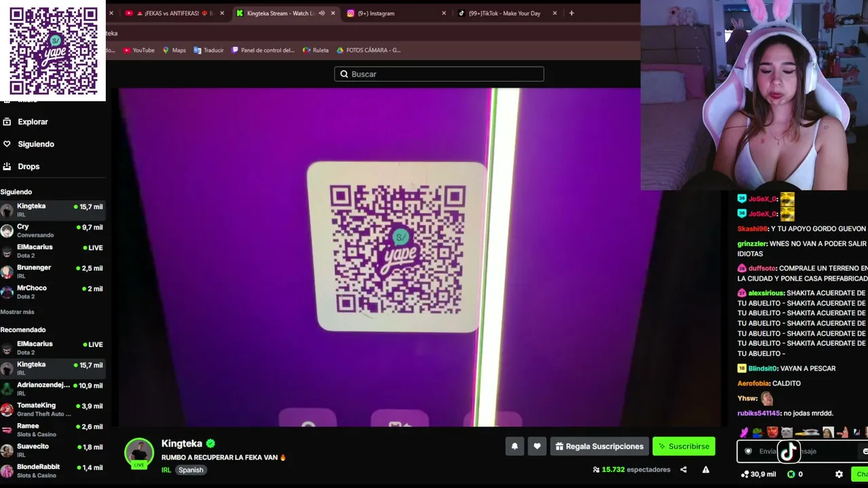868x488 pixels.
Task: Open the Traducir bookmark
Action: pyautogui.click(x=209, y=50)
